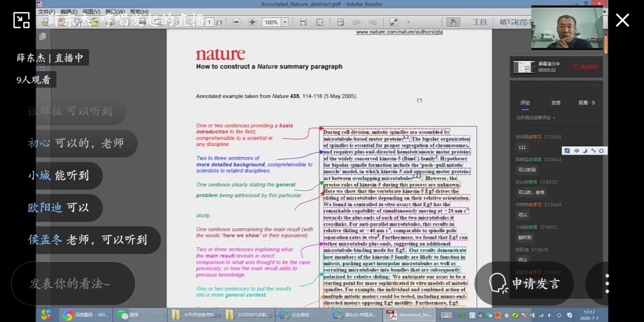Switch to the 评论 tab
Image resolution: width=644 pixels, height=322 pixels.
coord(525,103)
